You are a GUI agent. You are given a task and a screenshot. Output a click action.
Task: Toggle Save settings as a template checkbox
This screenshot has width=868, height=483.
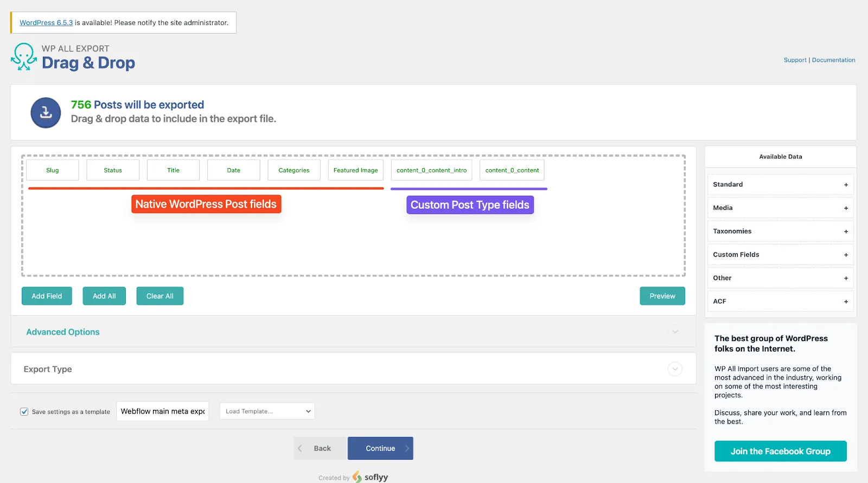(24, 411)
